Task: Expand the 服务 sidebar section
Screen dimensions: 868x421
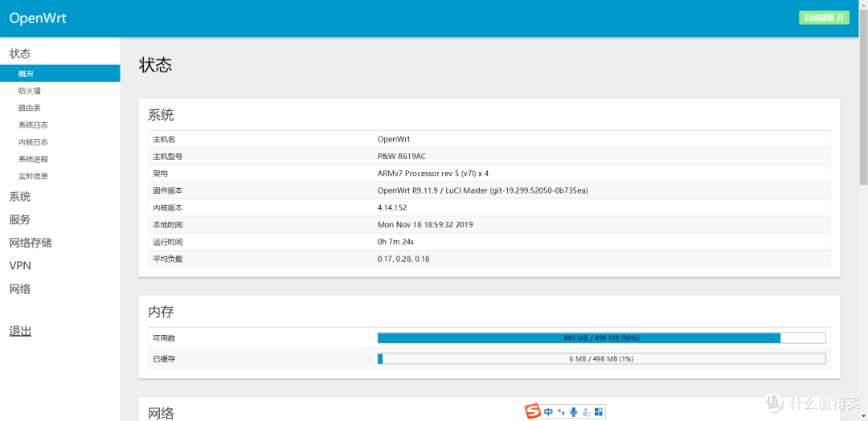Action: [20, 219]
